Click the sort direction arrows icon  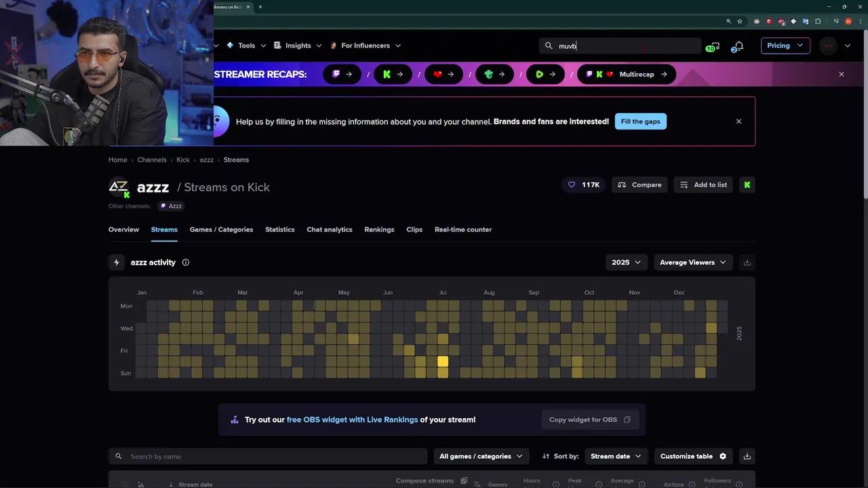(546, 456)
